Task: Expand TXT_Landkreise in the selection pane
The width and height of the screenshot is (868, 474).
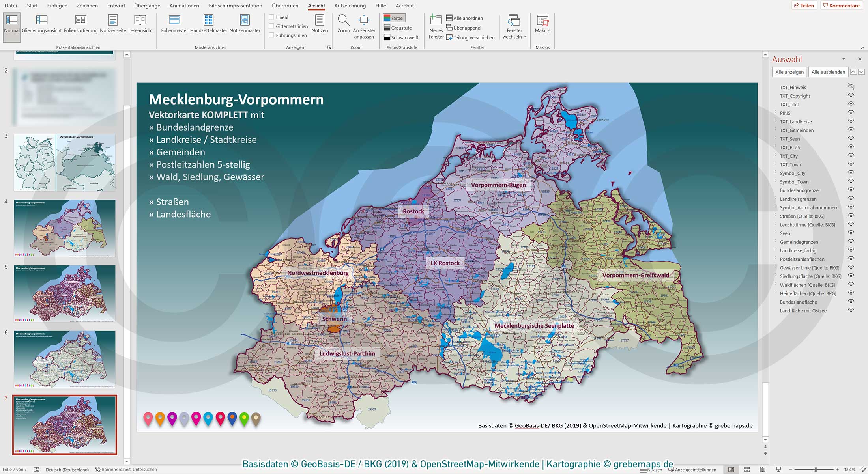Action: tap(776, 122)
